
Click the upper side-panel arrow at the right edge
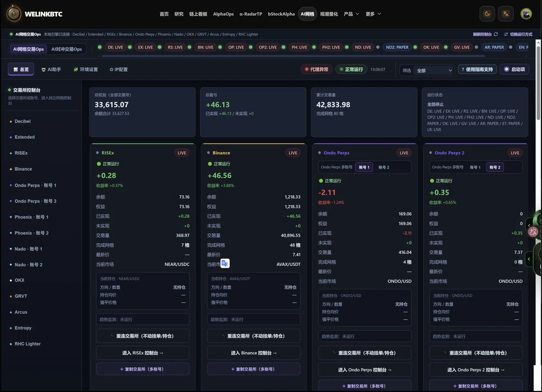529,225
